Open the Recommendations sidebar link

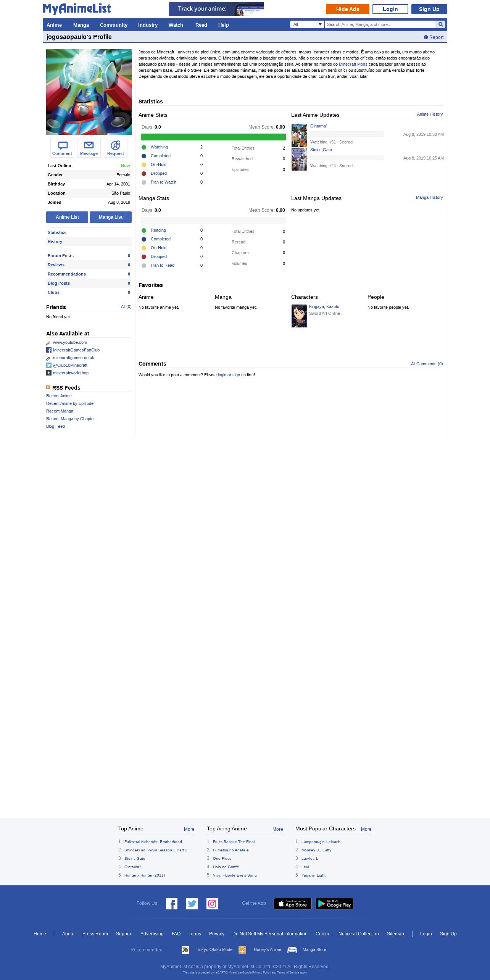point(67,274)
